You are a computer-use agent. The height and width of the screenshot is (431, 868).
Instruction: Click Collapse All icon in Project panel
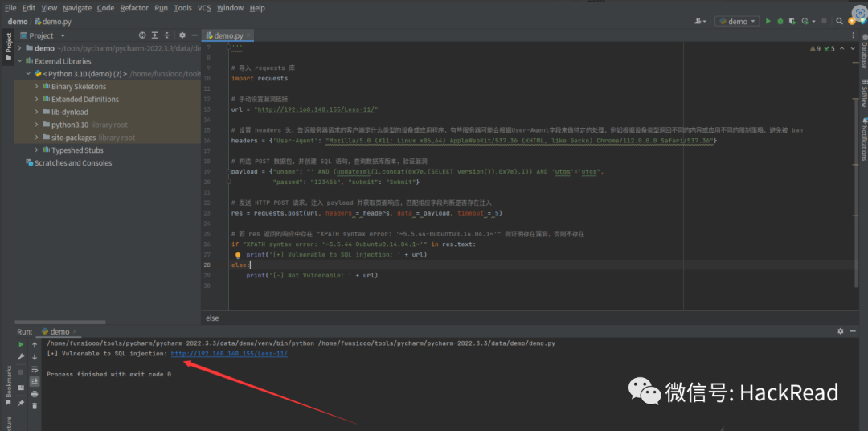tap(166, 35)
